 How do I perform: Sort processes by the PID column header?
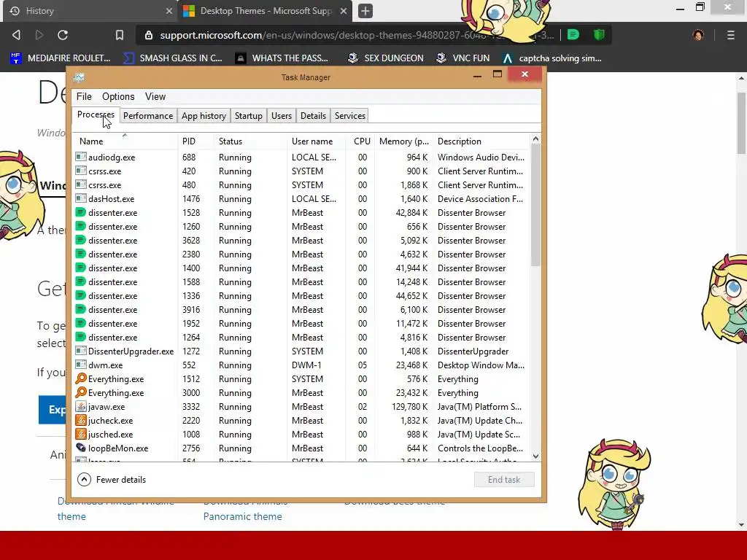click(x=196, y=141)
